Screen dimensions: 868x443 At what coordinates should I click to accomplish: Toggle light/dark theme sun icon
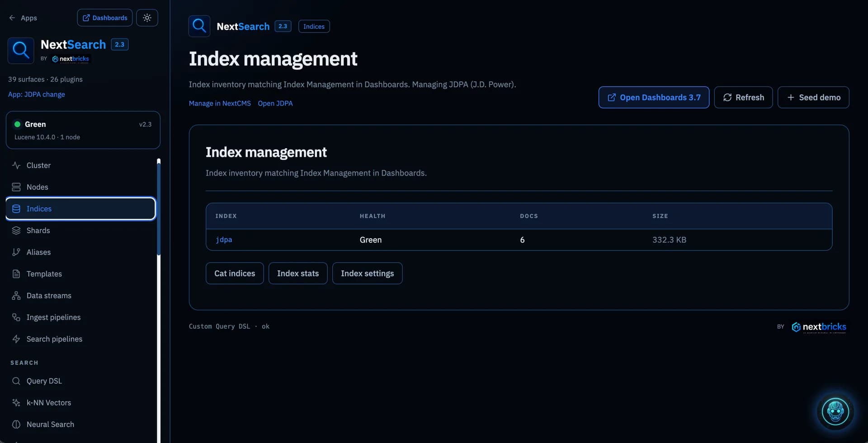[x=147, y=18]
